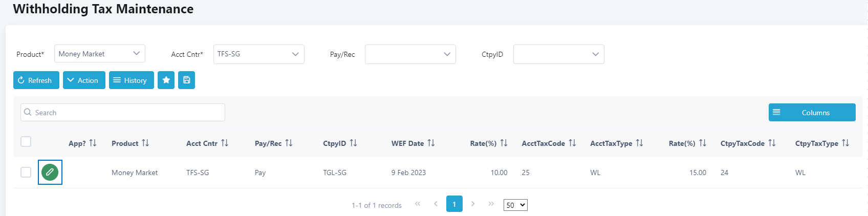Expand the empty Pay/Rec dropdown

[410, 54]
